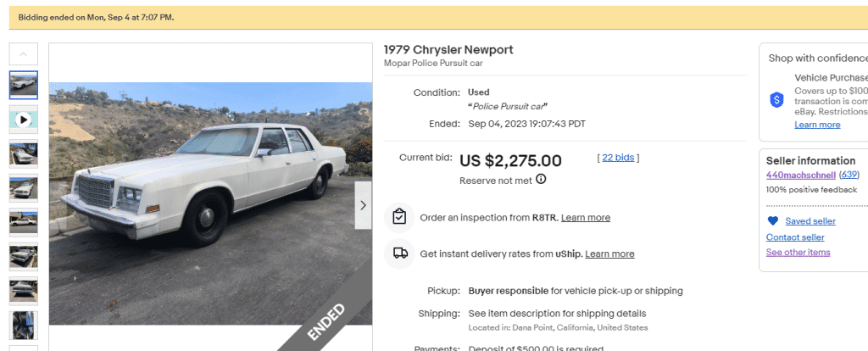Click Contact seller link
The width and height of the screenshot is (868, 351).
[794, 237]
